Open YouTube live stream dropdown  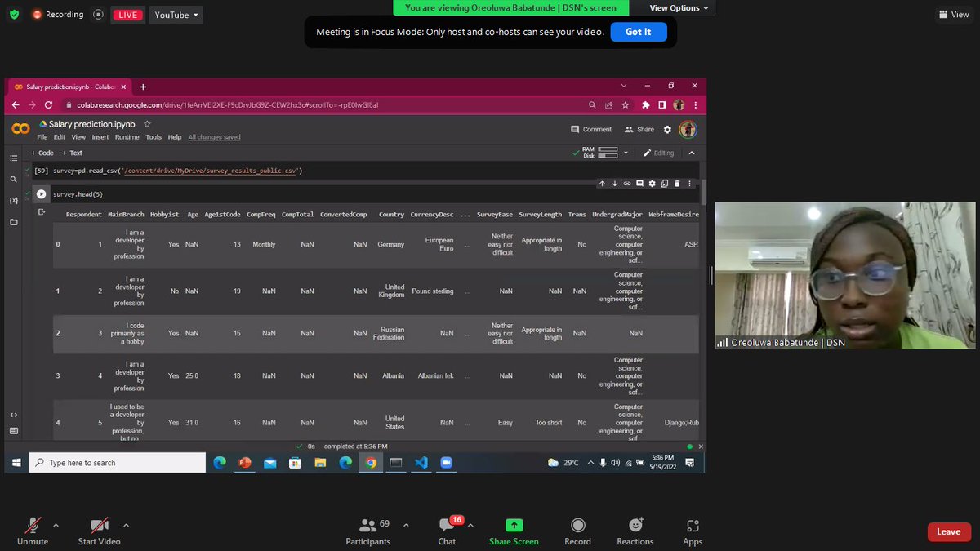click(x=176, y=15)
